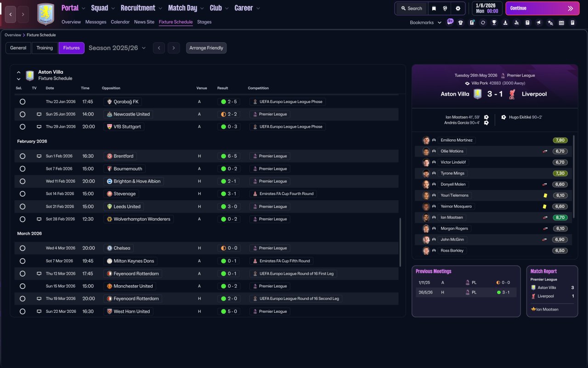Click the star with magnifier bookmark icon
Viewport: 588px width, 368px height.
point(550,23)
